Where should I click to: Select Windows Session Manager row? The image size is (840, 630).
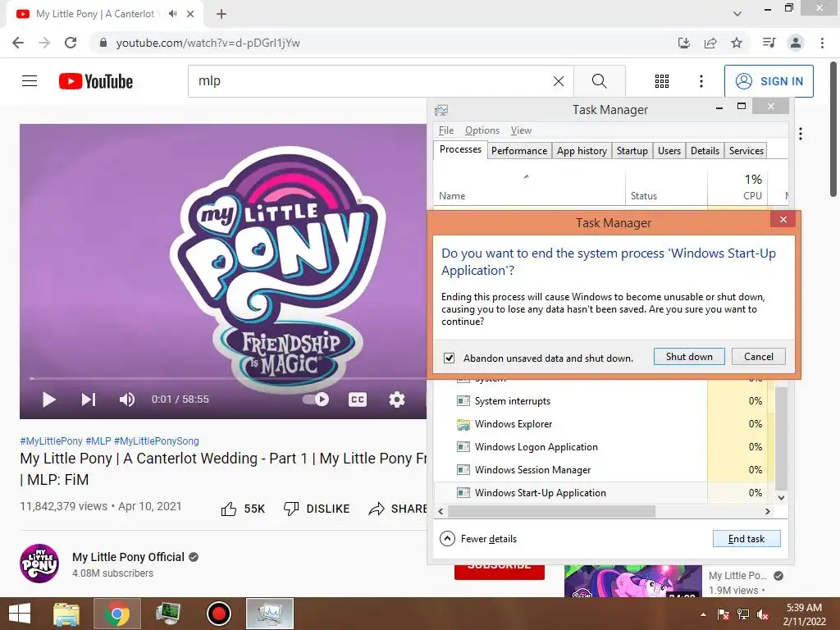pos(603,470)
